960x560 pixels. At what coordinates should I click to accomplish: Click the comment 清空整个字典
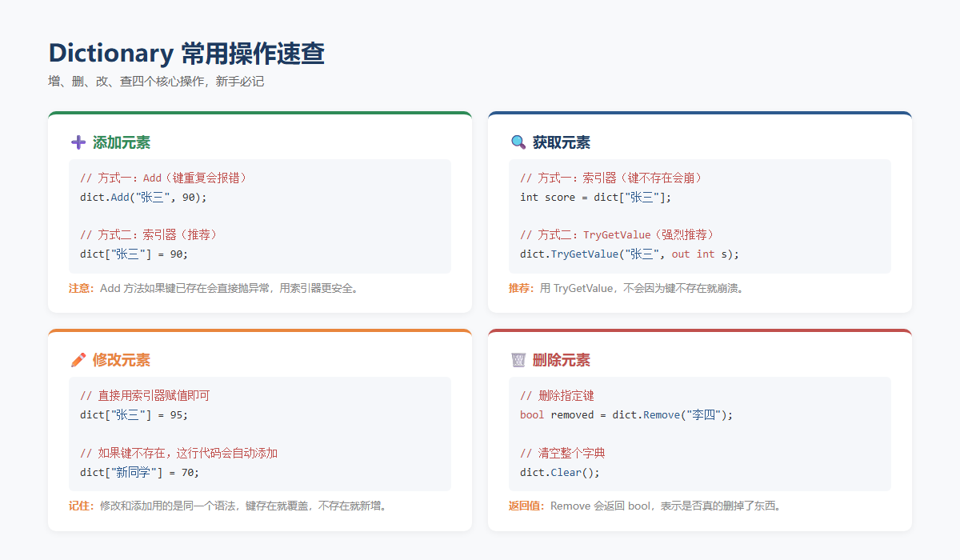pyautogui.click(x=562, y=453)
